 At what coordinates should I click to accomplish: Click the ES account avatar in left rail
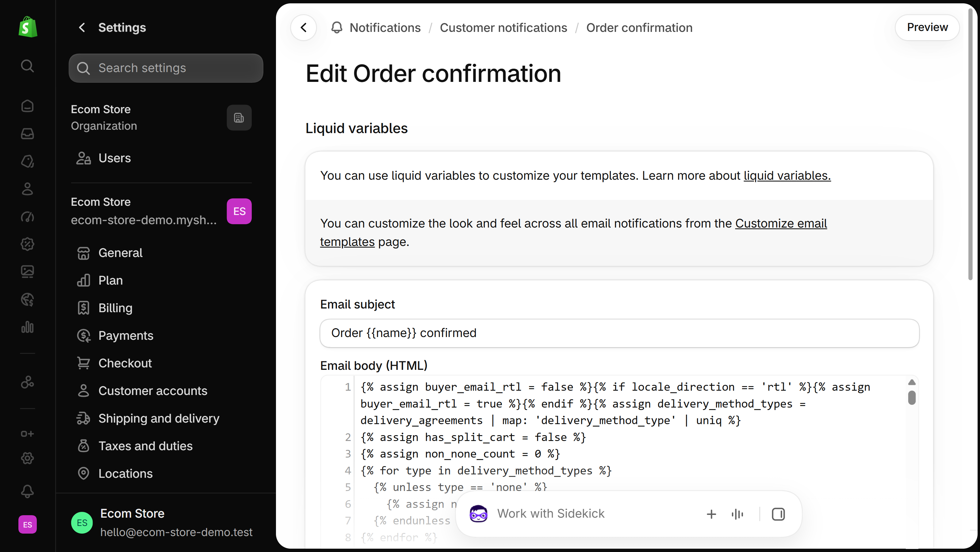click(27, 525)
